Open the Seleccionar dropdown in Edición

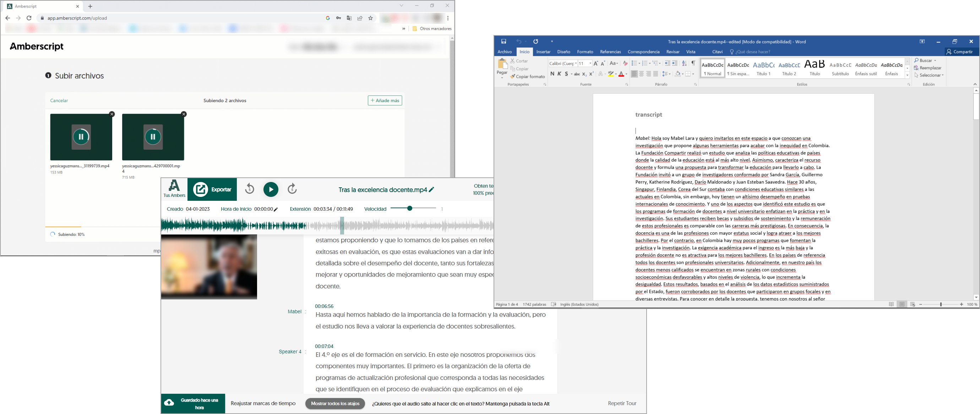tap(929, 75)
